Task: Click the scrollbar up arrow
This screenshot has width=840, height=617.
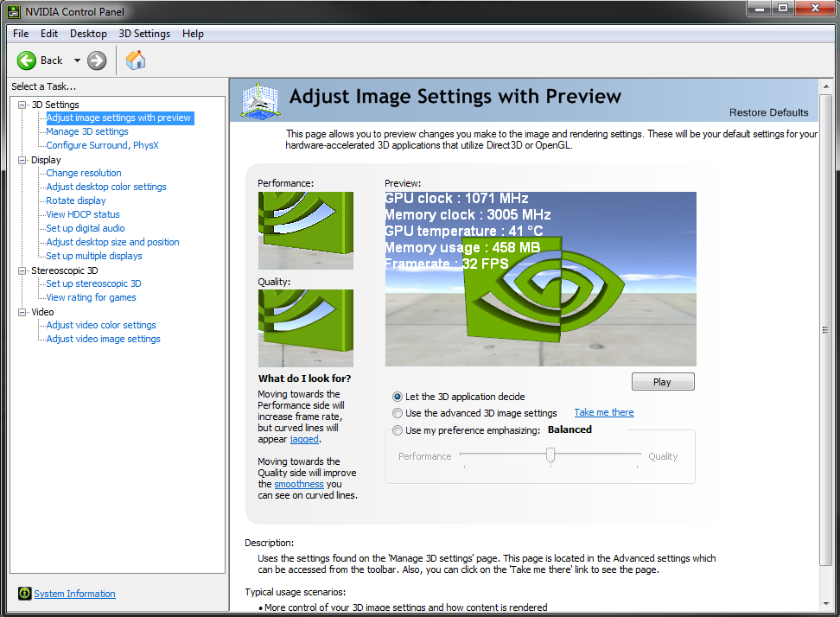Action: click(826, 86)
